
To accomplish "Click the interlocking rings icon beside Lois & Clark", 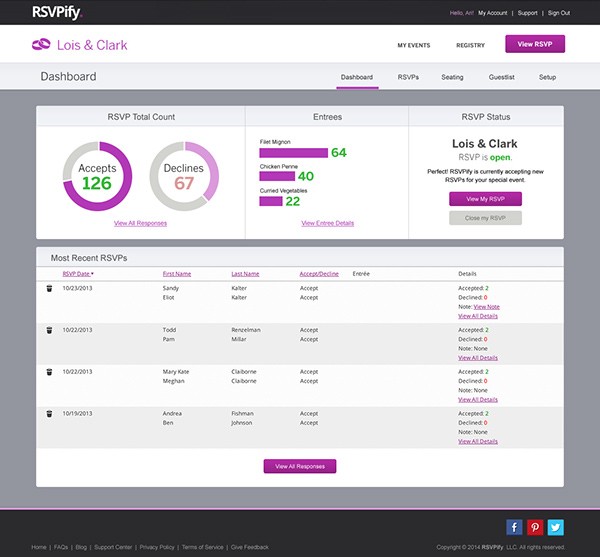I will [x=42, y=45].
